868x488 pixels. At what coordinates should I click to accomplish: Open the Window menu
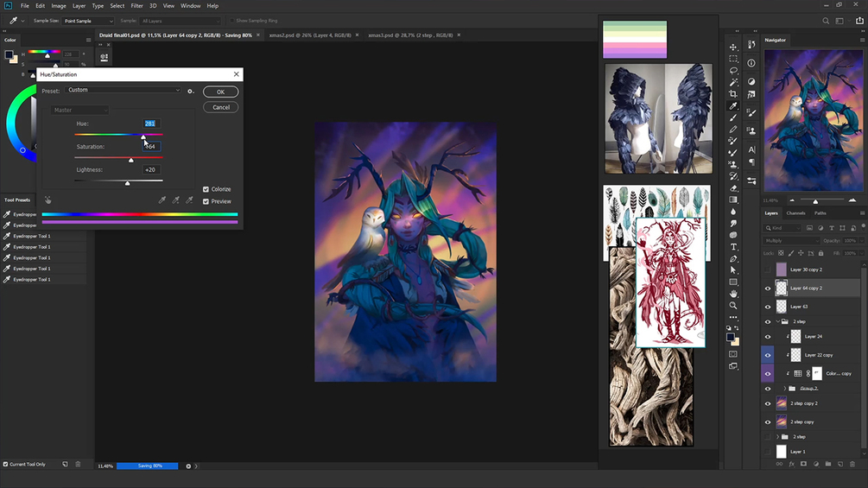coord(190,5)
